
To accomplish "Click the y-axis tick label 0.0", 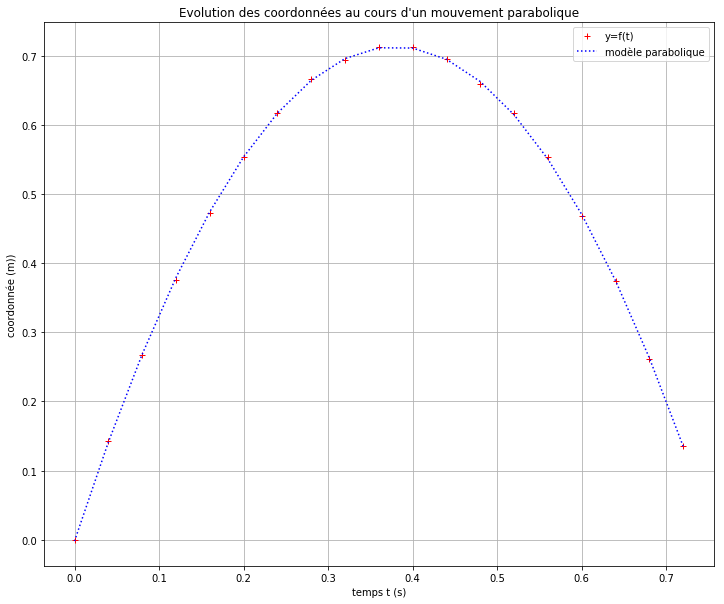I will tap(29, 541).
